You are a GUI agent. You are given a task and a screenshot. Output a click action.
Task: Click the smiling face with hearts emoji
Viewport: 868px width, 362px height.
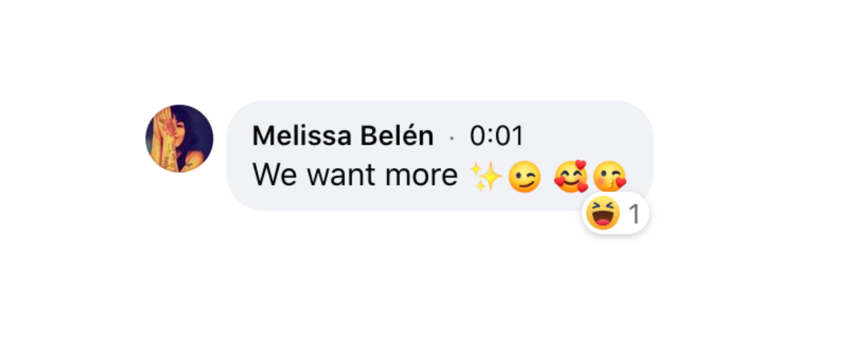571,176
